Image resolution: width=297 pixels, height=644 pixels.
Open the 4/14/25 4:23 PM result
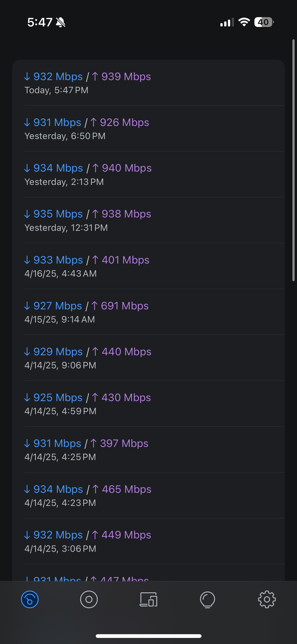tap(148, 496)
